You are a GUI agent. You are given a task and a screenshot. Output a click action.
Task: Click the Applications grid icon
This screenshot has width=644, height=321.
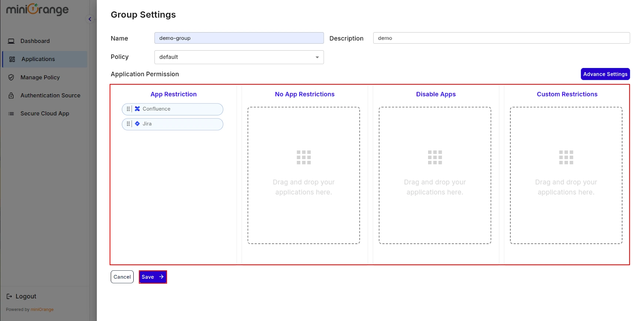click(12, 59)
